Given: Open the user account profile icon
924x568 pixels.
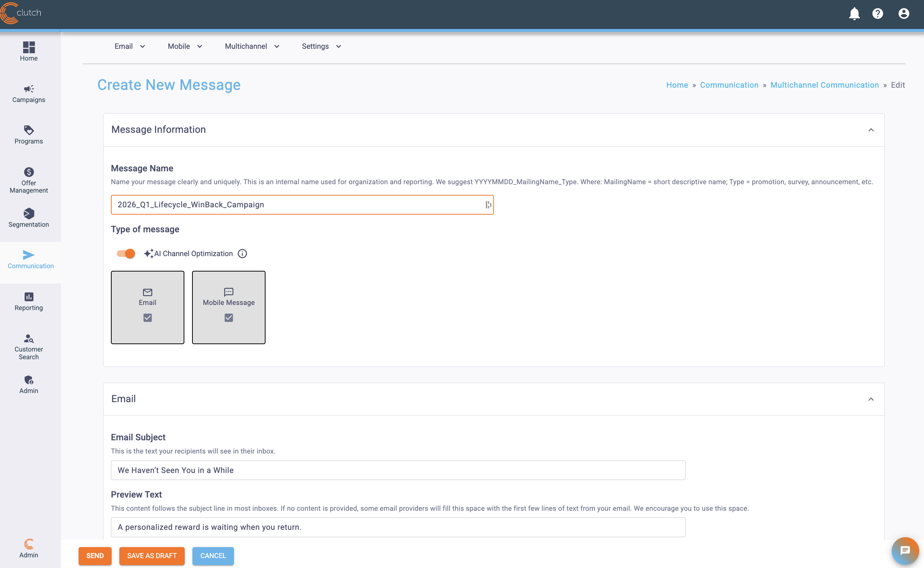Looking at the screenshot, I should (x=903, y=14).
